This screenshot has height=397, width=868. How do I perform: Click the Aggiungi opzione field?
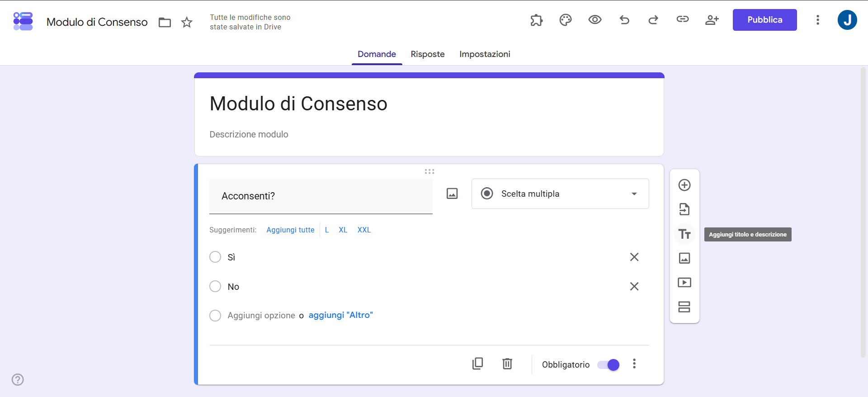coord(261,316)
